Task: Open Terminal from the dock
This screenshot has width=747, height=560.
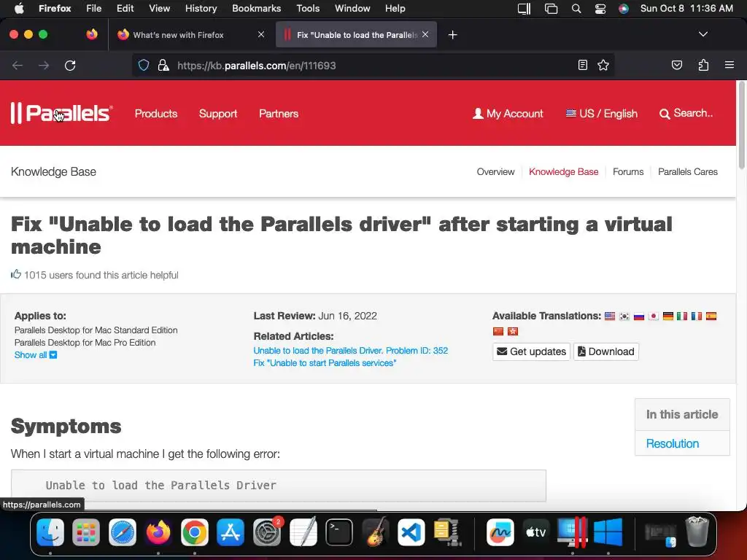Action: 339,532
